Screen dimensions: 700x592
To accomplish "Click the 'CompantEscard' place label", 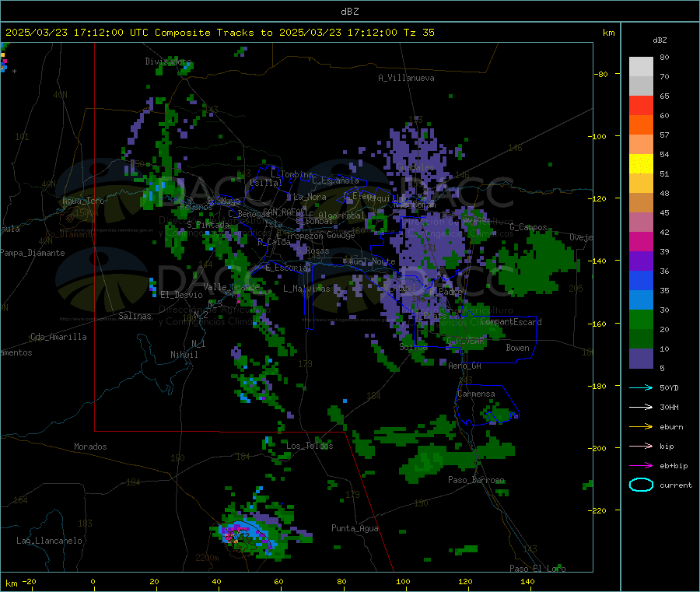I will pos(511,322).
